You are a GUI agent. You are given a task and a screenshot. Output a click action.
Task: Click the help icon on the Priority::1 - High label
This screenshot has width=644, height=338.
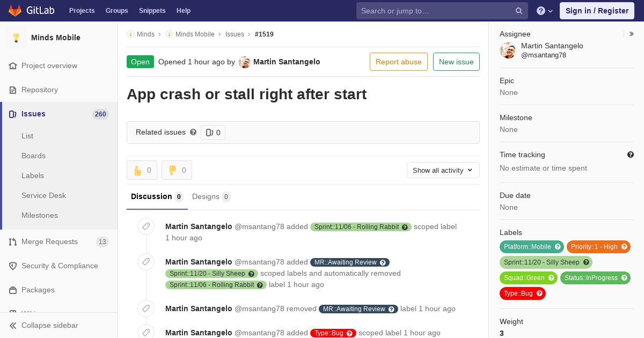[624, 247]
